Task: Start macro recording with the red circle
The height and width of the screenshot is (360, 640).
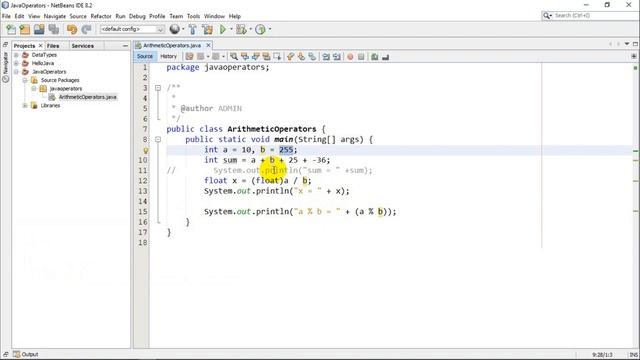Action: [x=350, y=57]
